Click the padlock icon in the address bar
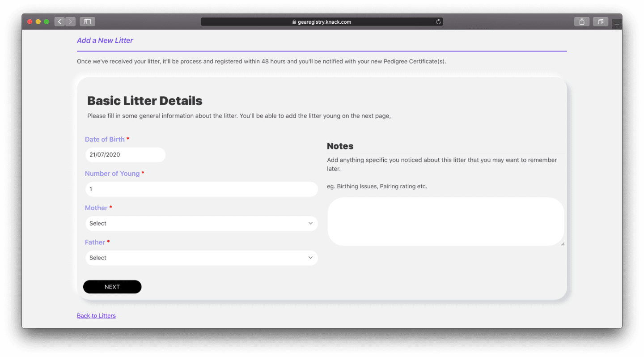Screen dimensions: 644x357 coord(294,22)
